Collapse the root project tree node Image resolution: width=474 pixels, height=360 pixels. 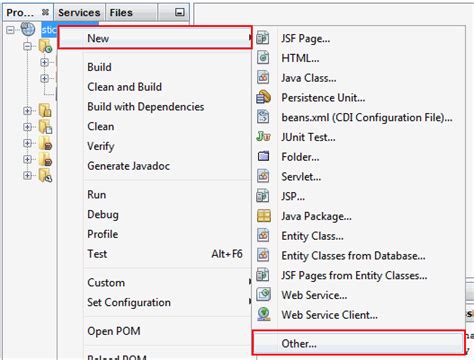coord(10,30)
